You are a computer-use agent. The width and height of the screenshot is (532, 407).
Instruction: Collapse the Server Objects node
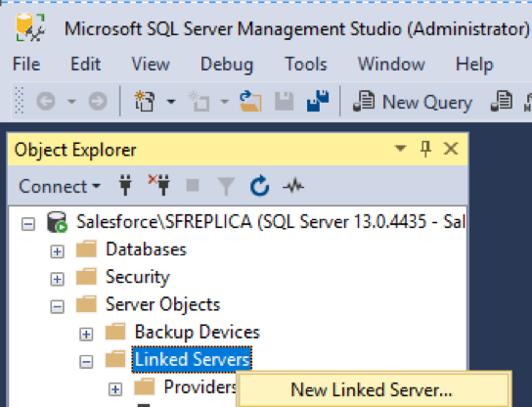click(x=57, y=307)
